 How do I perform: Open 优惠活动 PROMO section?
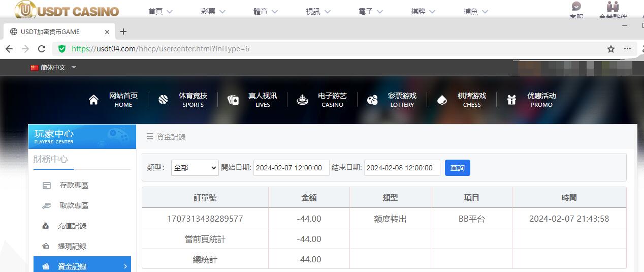pyautogui.click(x=541, y=100)
